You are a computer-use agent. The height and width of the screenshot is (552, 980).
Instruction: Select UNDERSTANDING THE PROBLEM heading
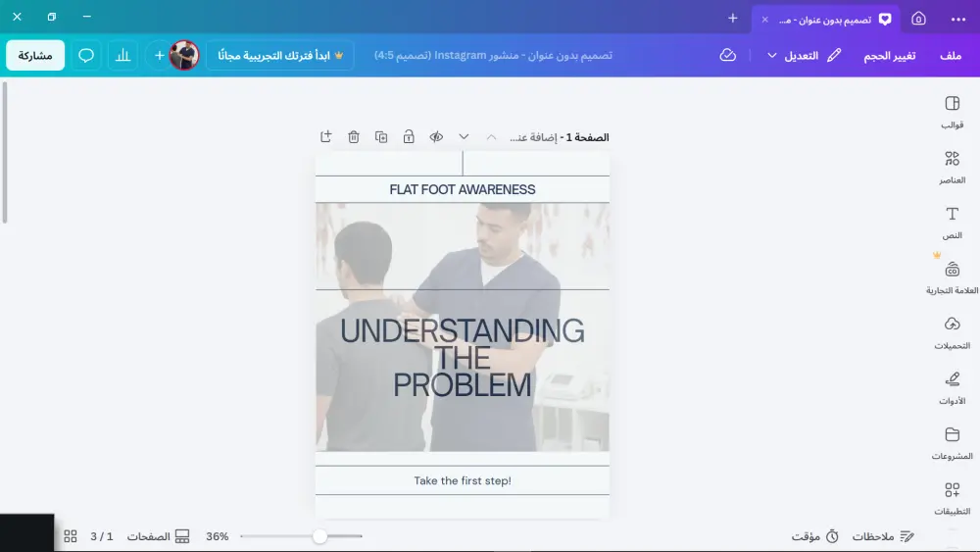463,358
